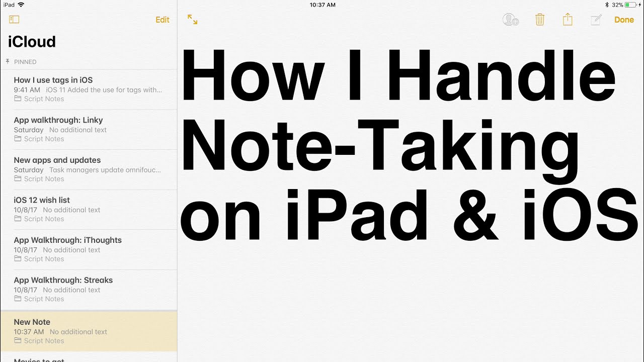Tap 'iOS 11 Added the use for tags' preview

104,90
